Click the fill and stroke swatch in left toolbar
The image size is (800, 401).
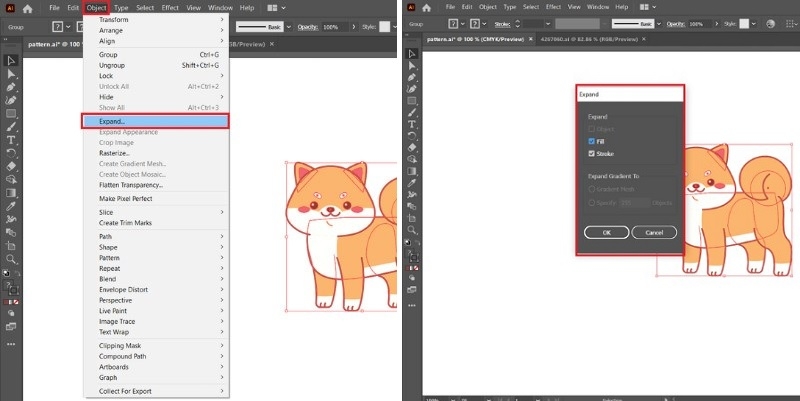tap(11, 285)
